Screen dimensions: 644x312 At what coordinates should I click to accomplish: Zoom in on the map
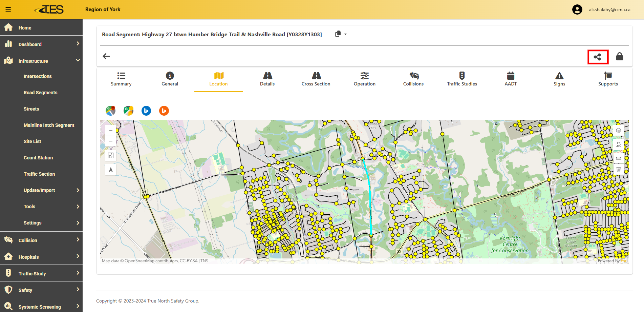[x=111, y=131]
